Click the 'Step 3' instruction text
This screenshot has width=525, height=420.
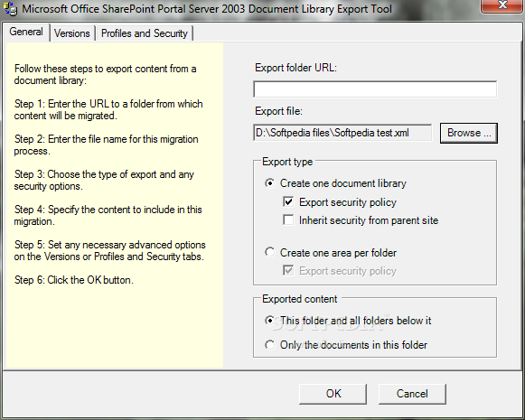(x=104, y=180)
